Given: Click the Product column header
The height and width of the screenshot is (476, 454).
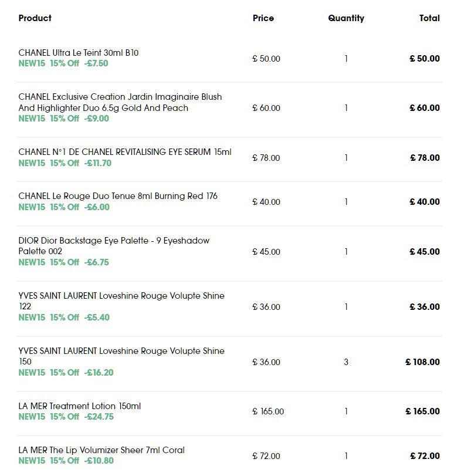Looking at the screenshot, I should click(35, 18).
